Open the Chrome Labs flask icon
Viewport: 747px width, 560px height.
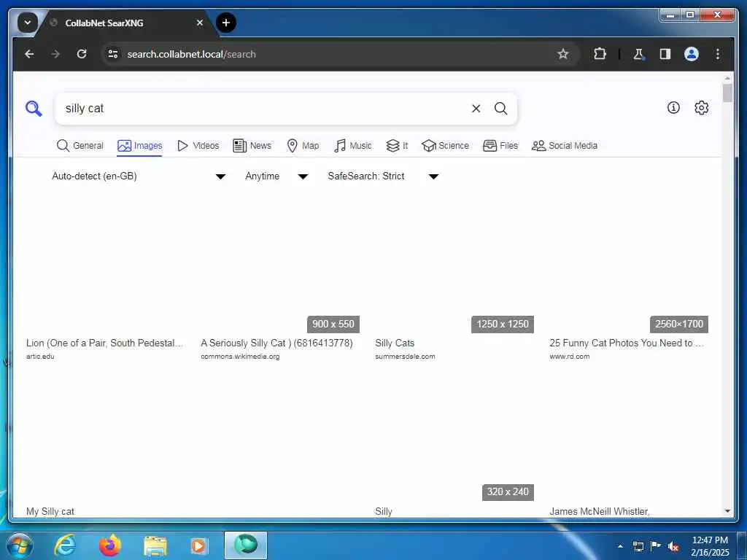(639, 54)
